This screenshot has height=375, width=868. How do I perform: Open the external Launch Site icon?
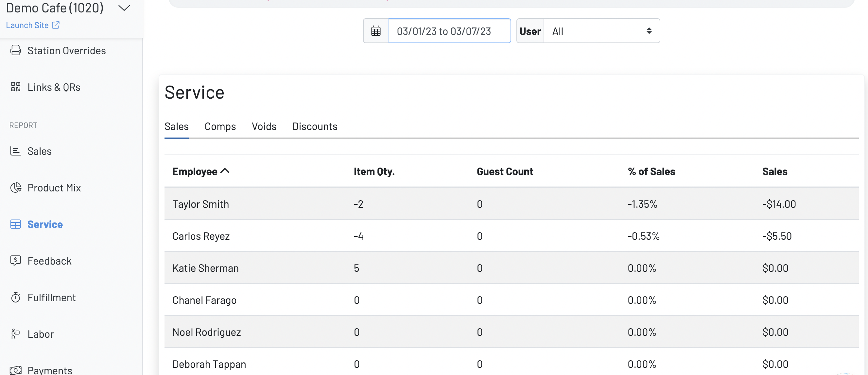56,25
